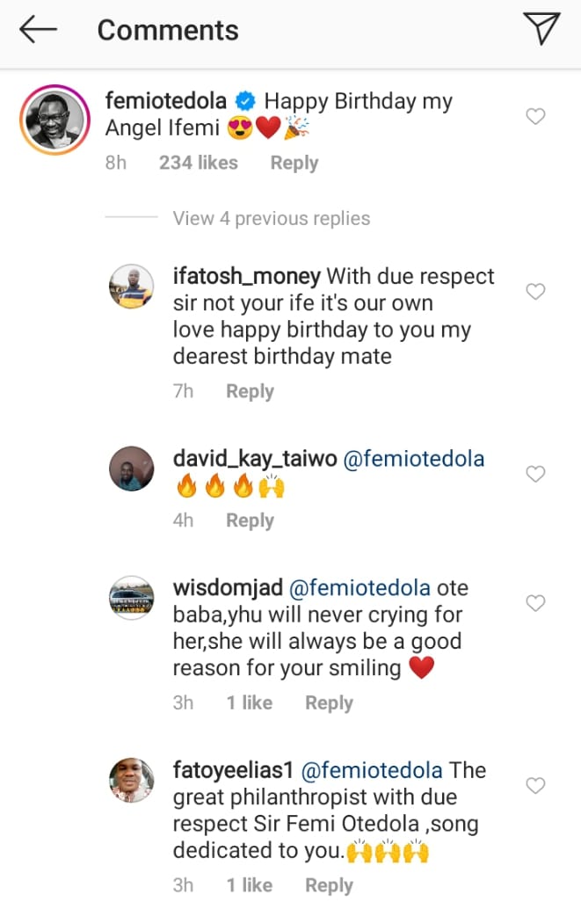581x924 pixels.
Task: Like ifatosh_money's comment with heart
Action: pos(535,292)
